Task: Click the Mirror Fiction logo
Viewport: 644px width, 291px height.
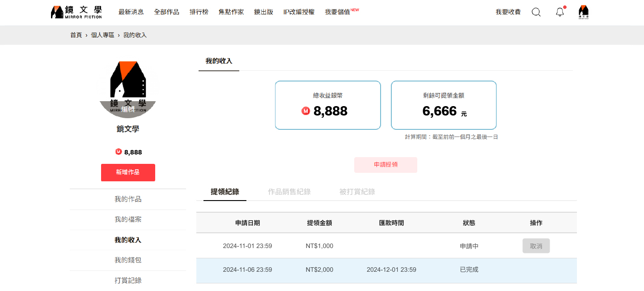Action: coord(76,12)
